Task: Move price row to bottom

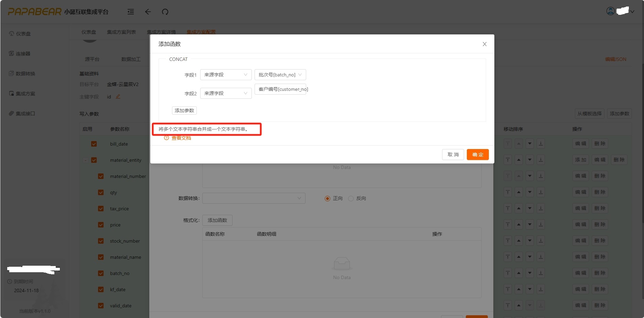Action: click(541, 224)
